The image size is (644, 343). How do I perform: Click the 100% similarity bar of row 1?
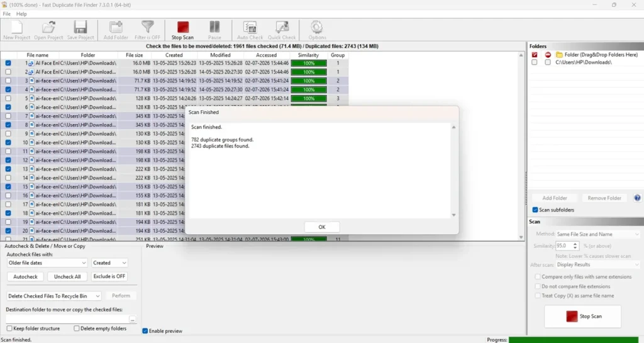(308, 64)
